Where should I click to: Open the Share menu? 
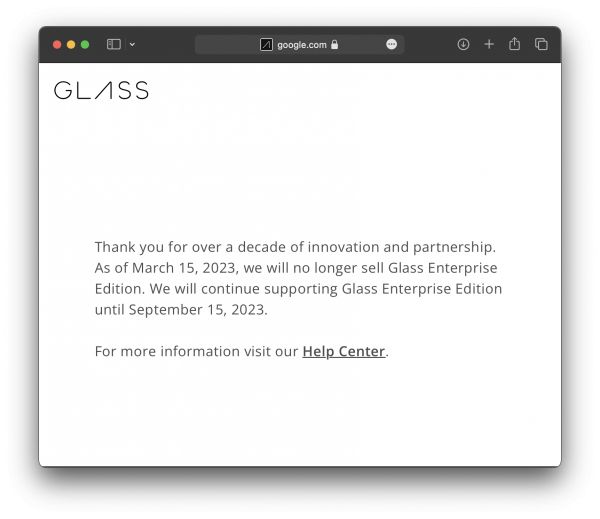coord(514,44)
